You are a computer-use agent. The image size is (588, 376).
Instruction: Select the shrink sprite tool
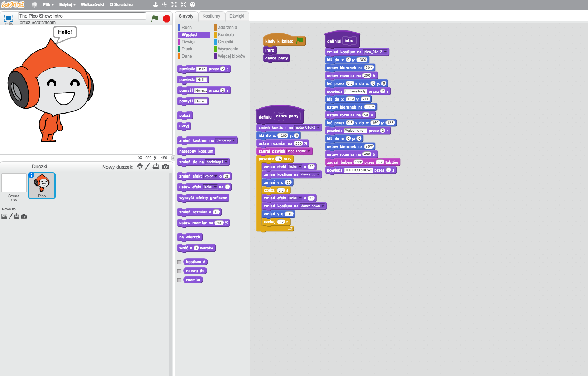(183, 5)
